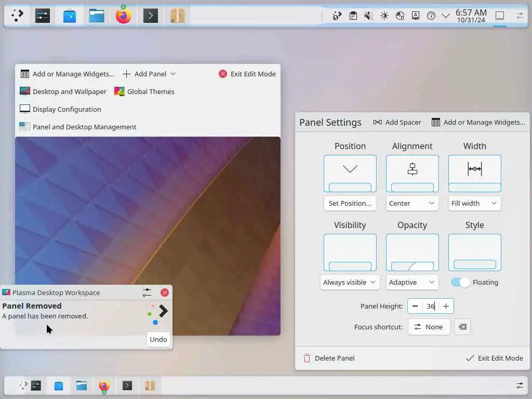Open top panel configure icon
532x399 pixels.
pyautogui.click(x=520, y=16)
